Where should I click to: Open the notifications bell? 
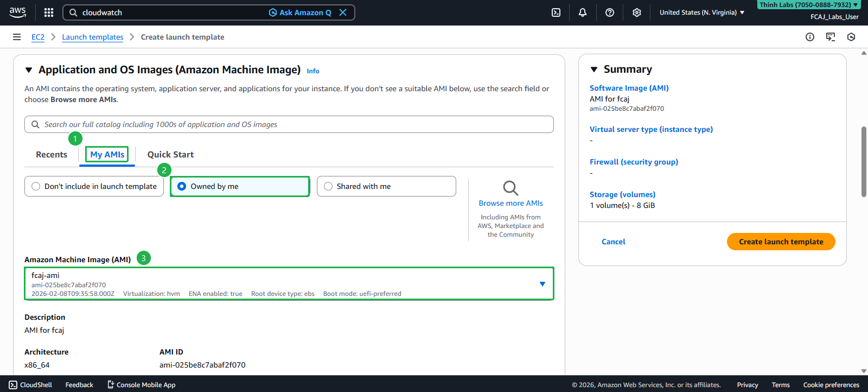pyautogui.click(x=583, y=12)
